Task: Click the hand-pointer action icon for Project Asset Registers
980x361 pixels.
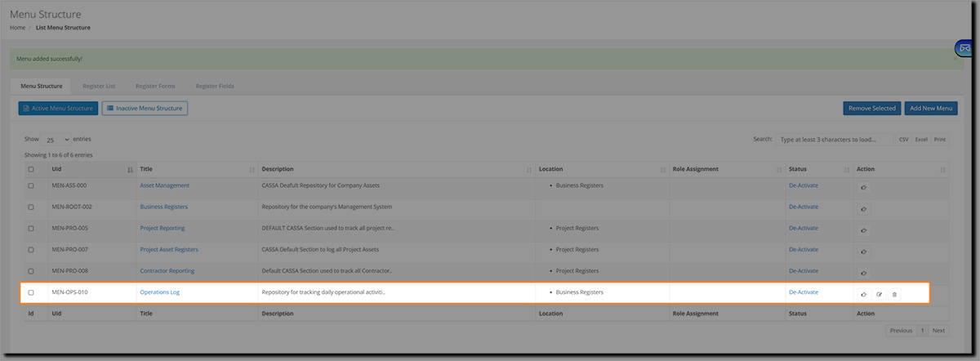Action: [x=864, y=252]
